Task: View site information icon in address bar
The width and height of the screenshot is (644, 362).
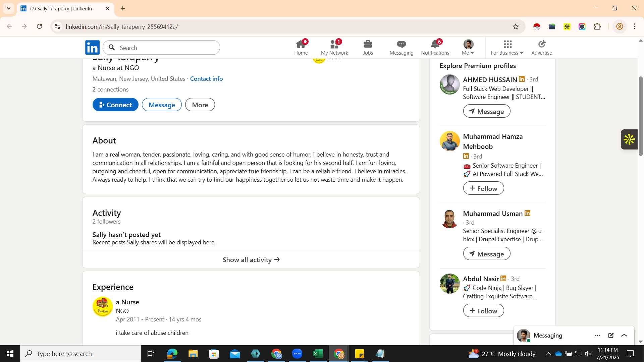Action: coord(58,26)
